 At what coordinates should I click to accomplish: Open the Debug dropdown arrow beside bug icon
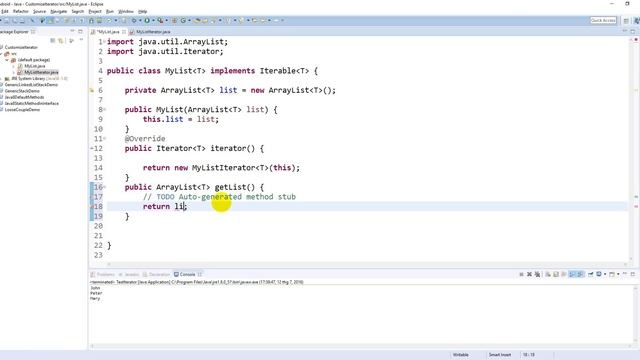[x=140, y=20]
